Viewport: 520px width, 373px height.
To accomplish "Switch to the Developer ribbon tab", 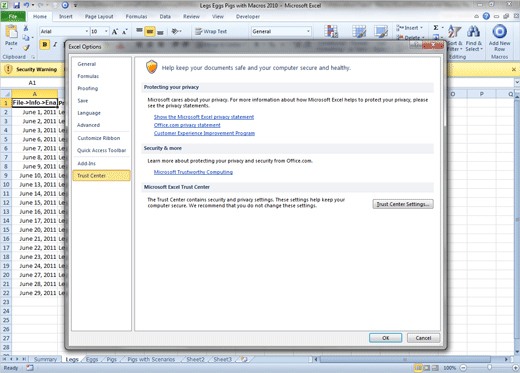I will coord(248,16).
